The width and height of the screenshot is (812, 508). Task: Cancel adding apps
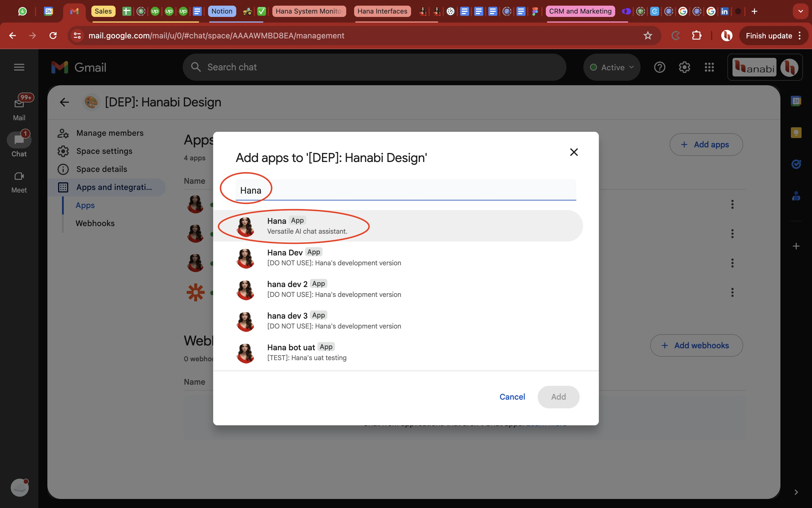(x=512, y=397)
